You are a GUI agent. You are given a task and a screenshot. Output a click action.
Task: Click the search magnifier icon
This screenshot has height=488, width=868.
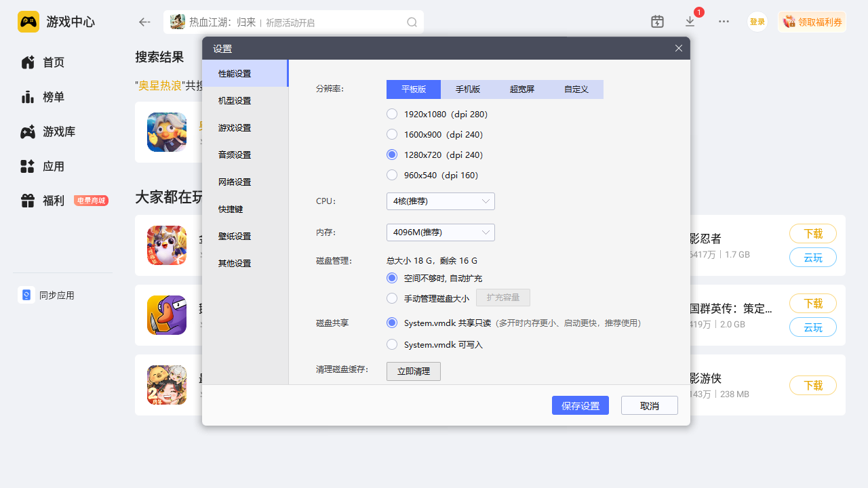click(x=412, y=22)
